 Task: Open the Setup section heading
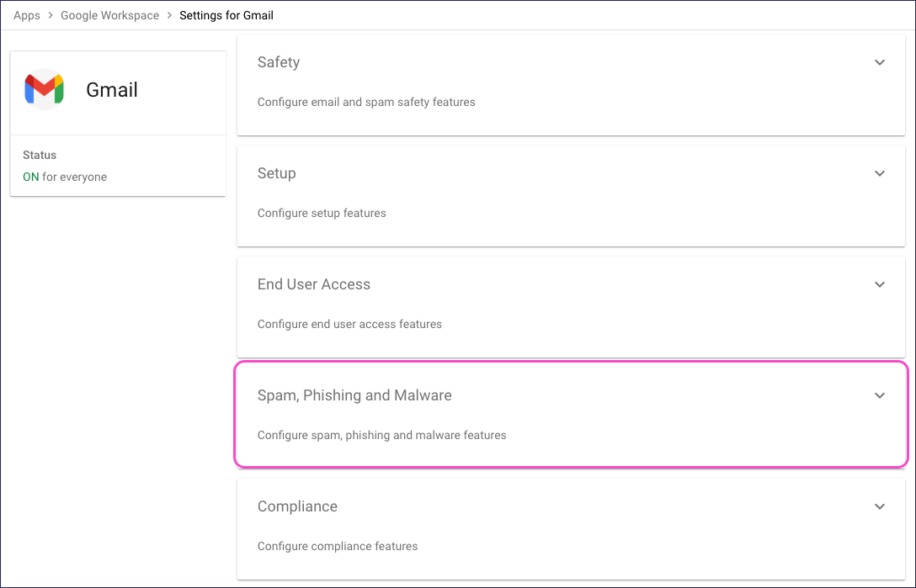(x=276, y=173)
